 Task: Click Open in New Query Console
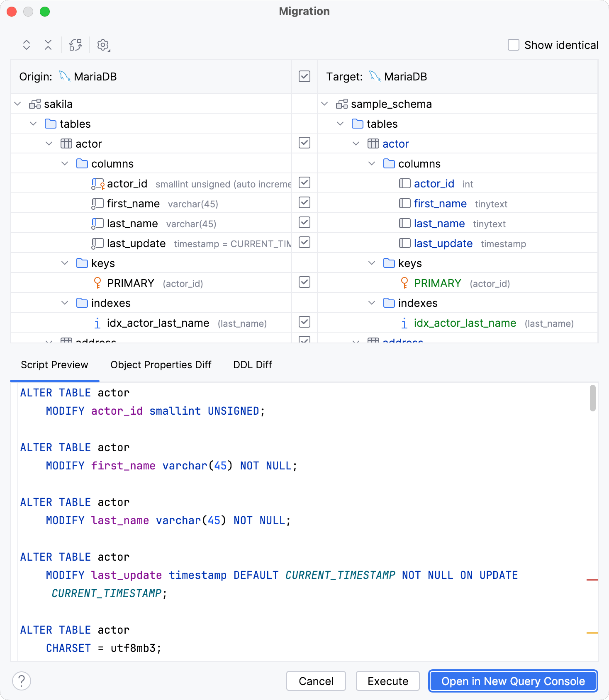(513, 681)
